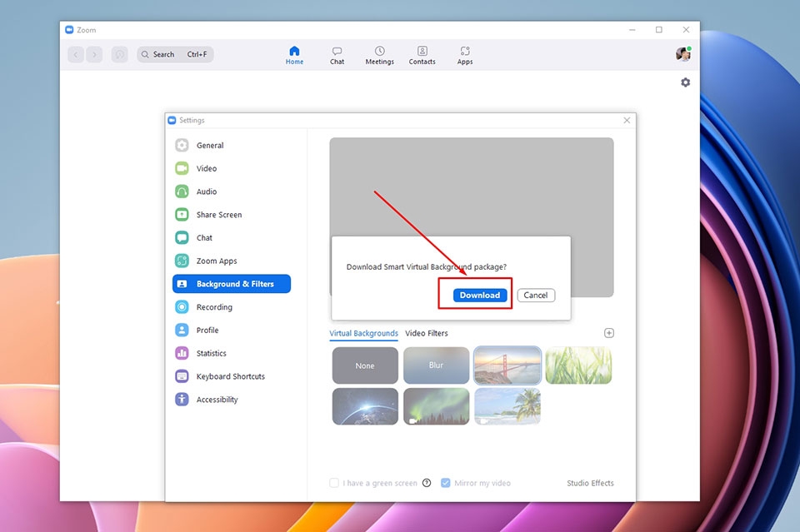Click the Download button
The width and height of the screenshot is (800, 532).
pos(480,295)
